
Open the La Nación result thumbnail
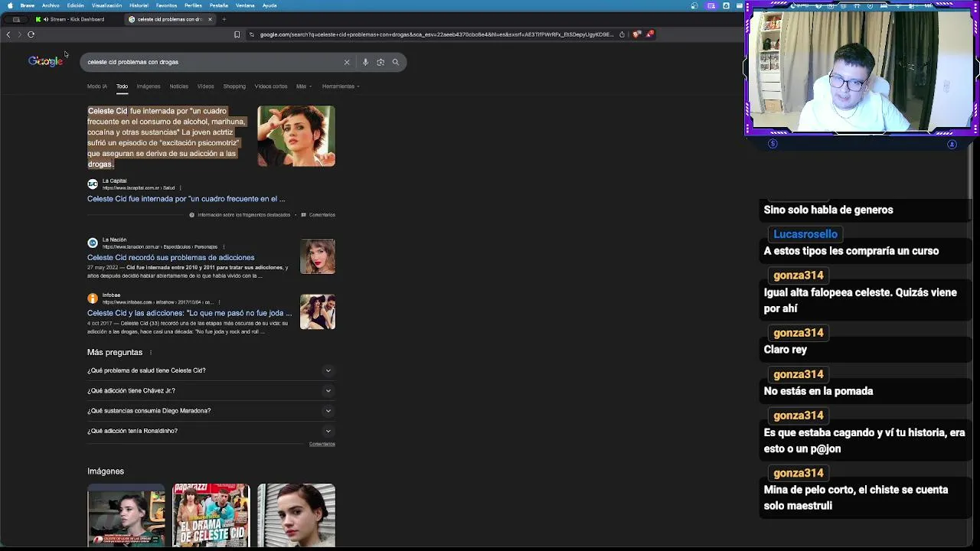click(x=318, y=256)
